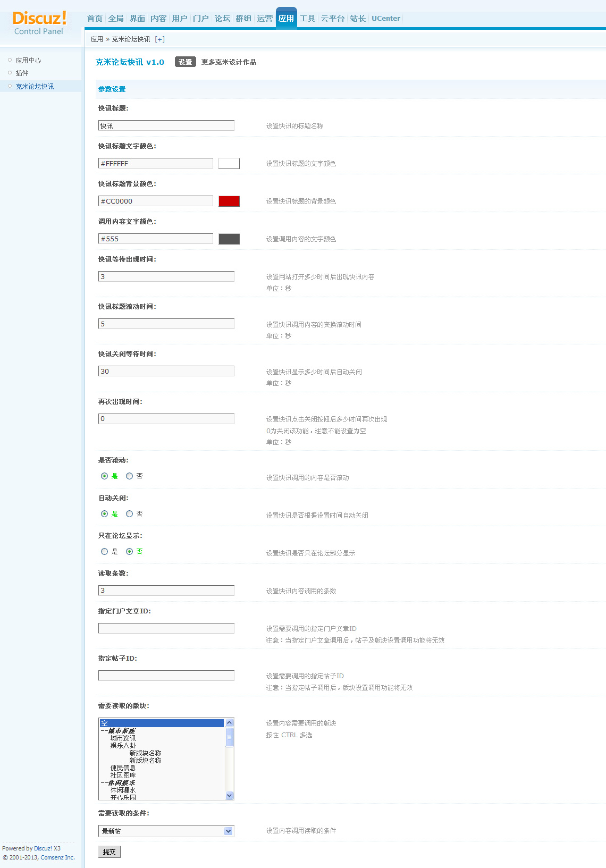Click the forum list scroll-down arrow
Image resolution: width=606 pixels, height=868 pixels.
230,796
